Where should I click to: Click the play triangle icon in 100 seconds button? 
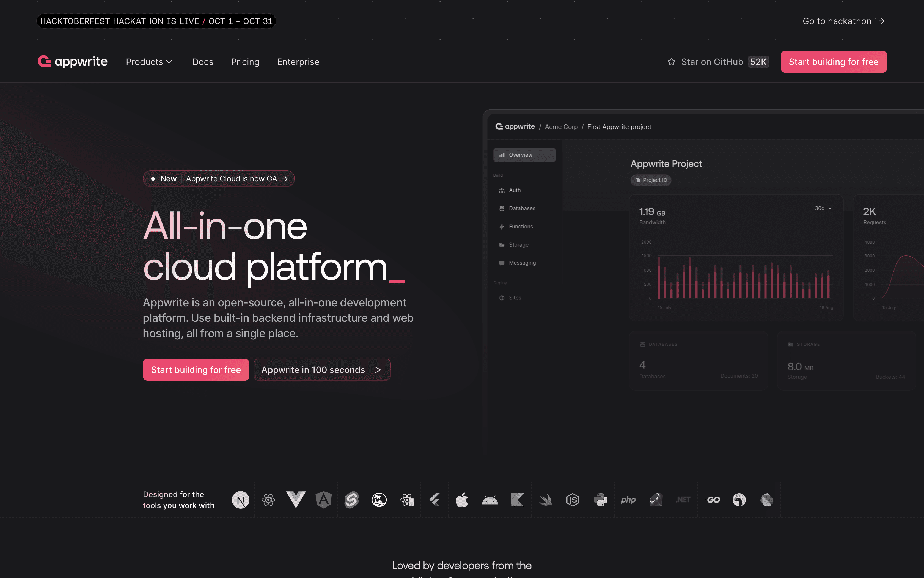point(378,370)
